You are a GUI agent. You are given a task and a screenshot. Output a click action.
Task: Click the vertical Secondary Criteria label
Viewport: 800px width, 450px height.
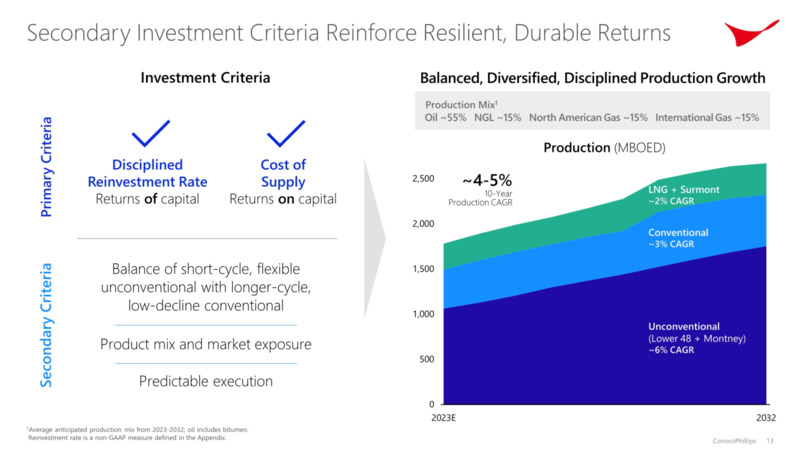click(x=46, y=325)
